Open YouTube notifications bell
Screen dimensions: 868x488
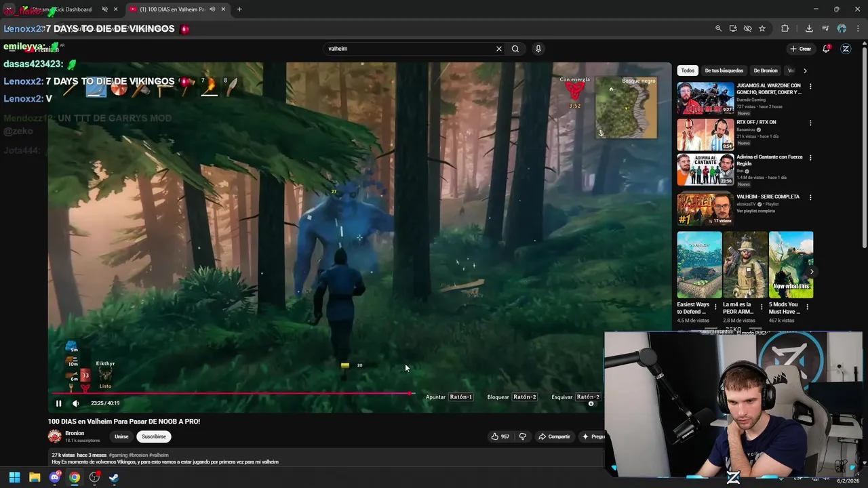[x=826, y=49]
